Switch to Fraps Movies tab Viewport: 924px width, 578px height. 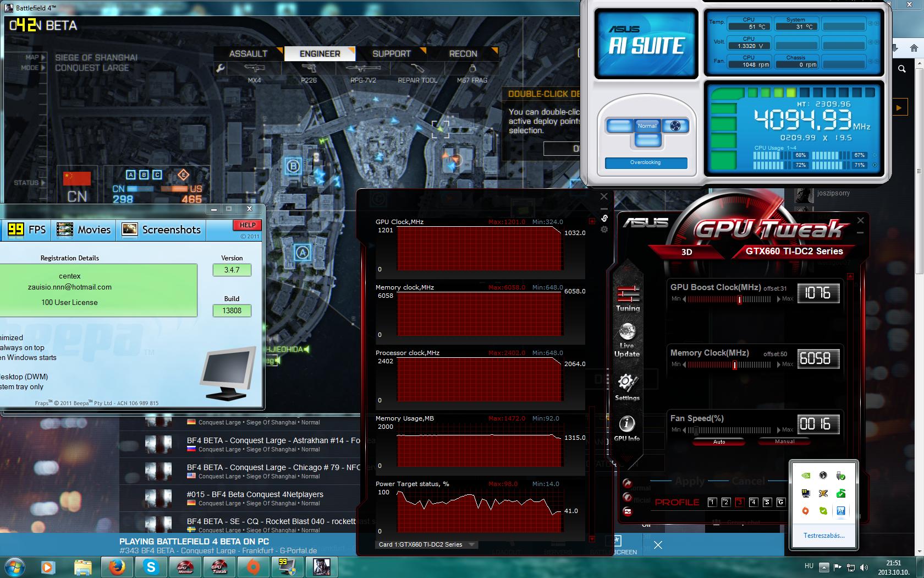click(84, 230)
